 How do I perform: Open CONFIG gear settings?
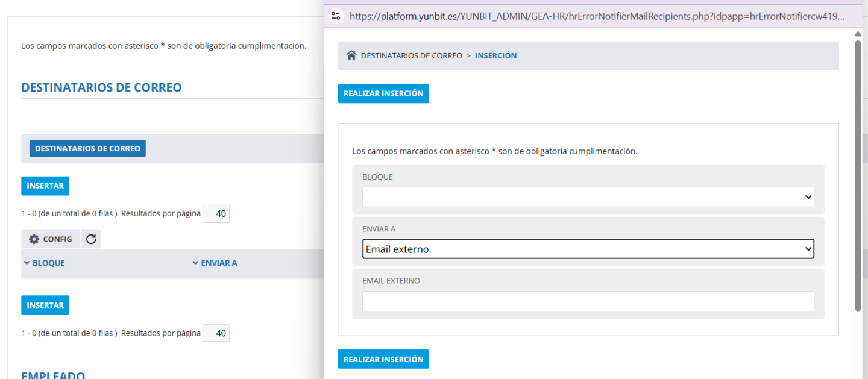pyautogui.click(x=51, y=239)
